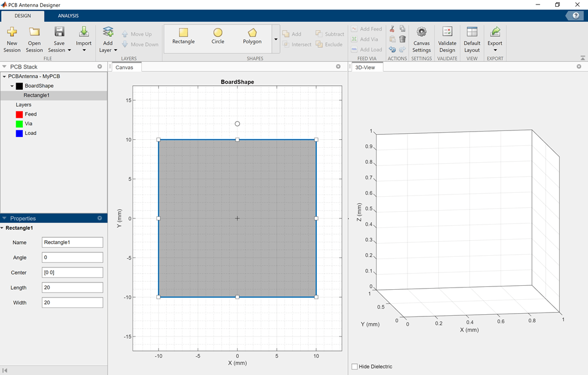Open Canvas panel options menu
The width and height of the screenshot is (588, 375).
coord(338,66)
